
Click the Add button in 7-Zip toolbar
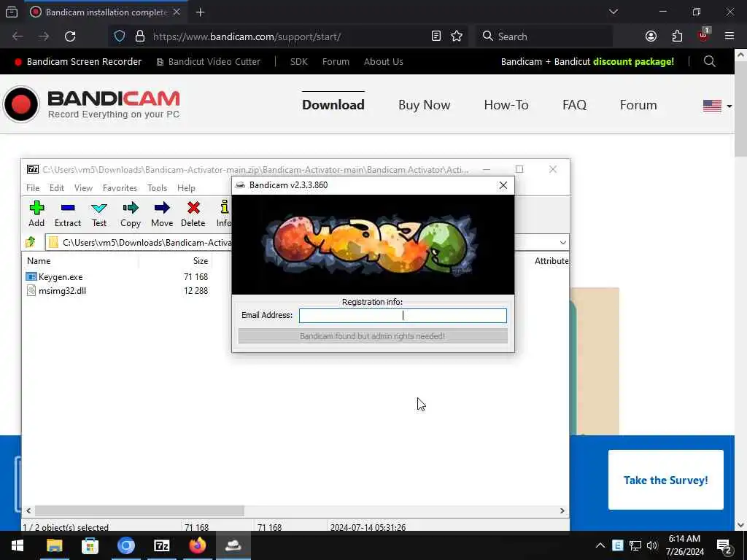[x=36, y=214]
